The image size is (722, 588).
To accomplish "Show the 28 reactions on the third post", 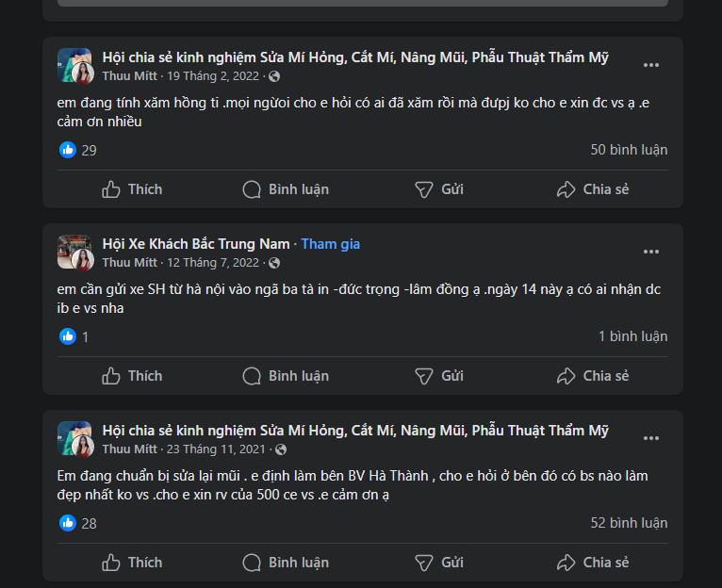I will coord(78,523).
